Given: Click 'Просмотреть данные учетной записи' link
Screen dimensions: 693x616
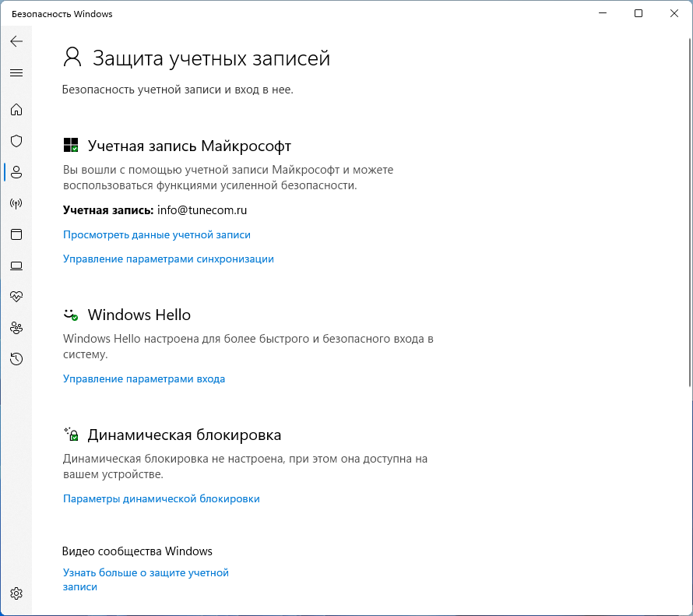Looking at the screenshot, I should pyautogui.click(x=157, y=234).
